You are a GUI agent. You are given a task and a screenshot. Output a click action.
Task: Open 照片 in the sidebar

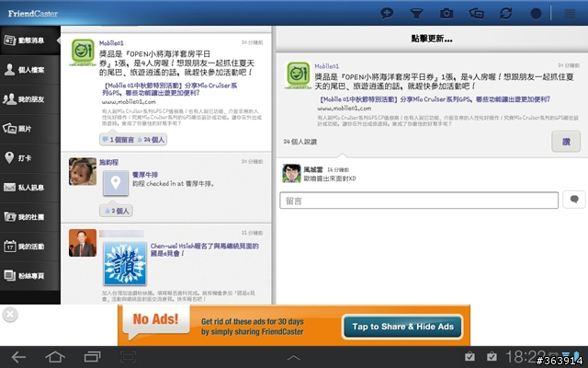30,129
